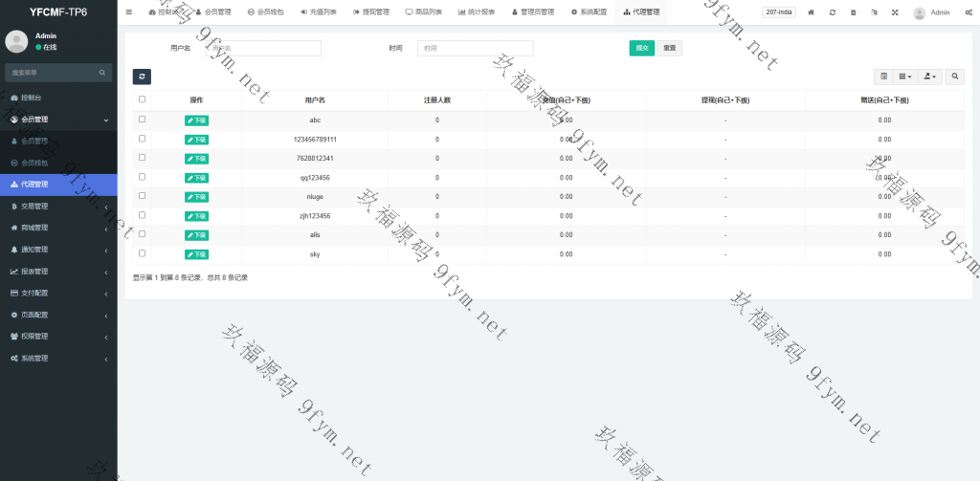Collapse the 会员管理 sidebar menu
This screenshot has width=980, height=481.
click(x=58, y=120)
